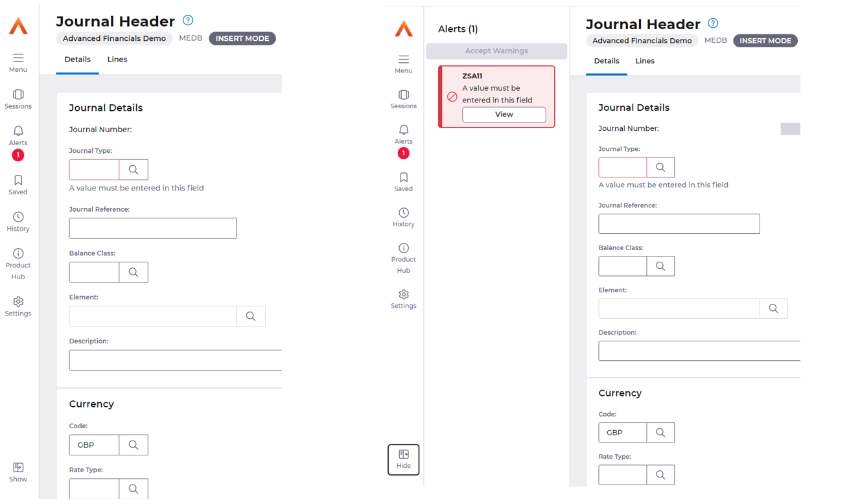Focus Journal Reference field in right window
The width and height of the screenshot is (860, 504).
[x=679, y=224]
